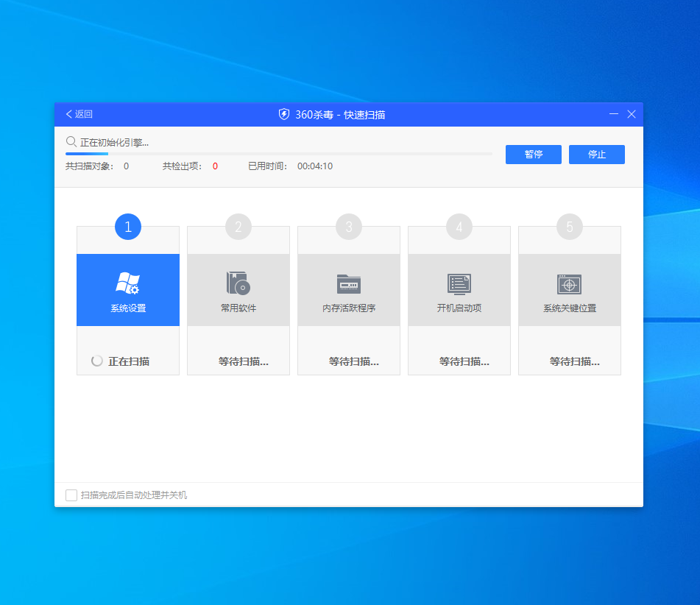This screenshot has height=605, width=700.
Task: Select step number 4 circle
Action: pyautogui.click(x=459, y=227)
